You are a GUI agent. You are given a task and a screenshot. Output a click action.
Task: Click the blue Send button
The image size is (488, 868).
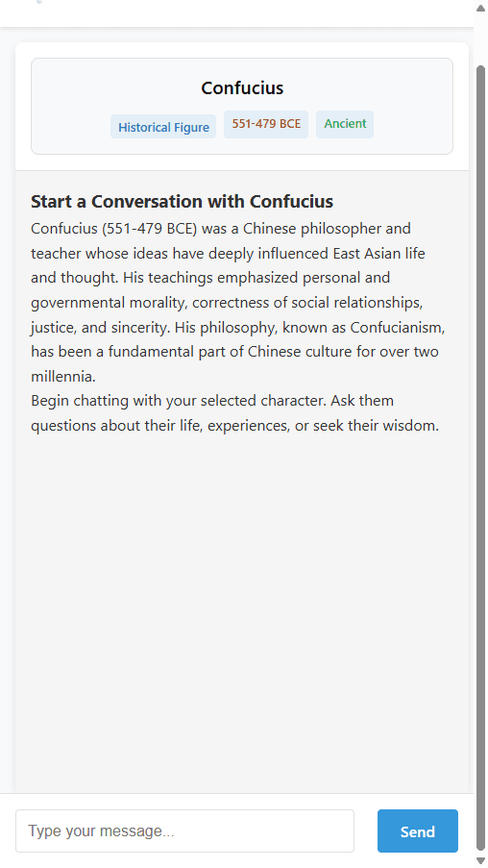(x=417, y=831)
